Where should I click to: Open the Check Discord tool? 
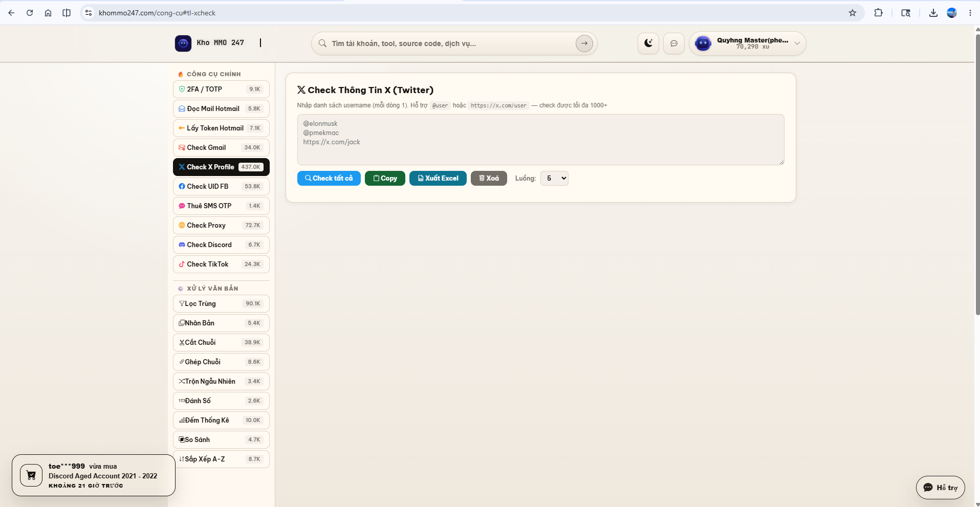[x=221, y=245]
